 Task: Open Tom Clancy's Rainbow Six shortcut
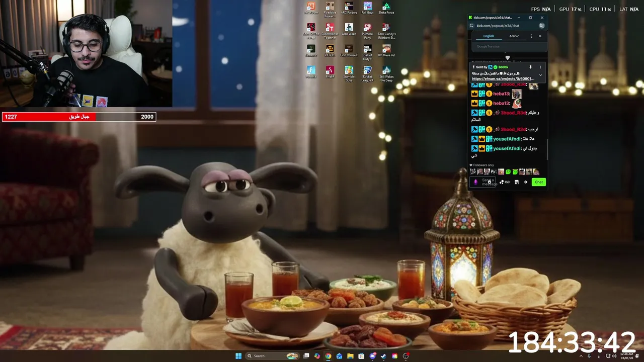pyautogui.click(x=386, y=31)
